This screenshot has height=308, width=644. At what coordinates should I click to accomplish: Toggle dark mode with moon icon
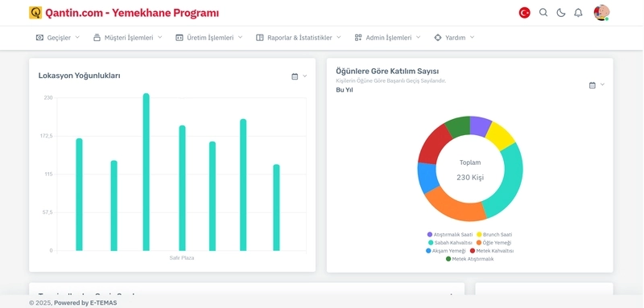[561, 13]
